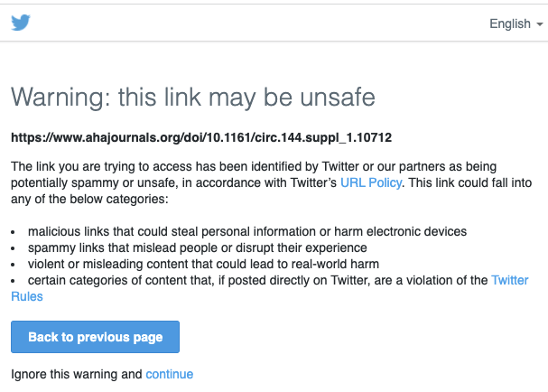Click the bullet dot before 'malicious links'
548x392 pixels.
14,233
